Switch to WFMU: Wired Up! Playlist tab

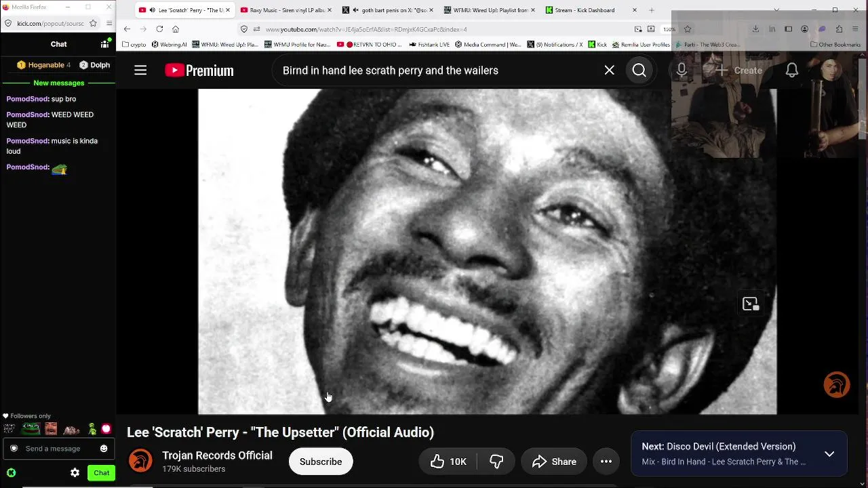490,10
